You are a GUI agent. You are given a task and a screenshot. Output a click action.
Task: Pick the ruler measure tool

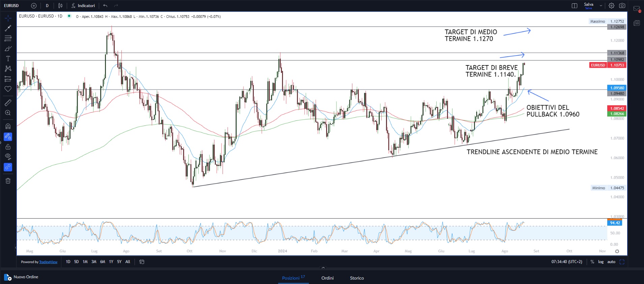pyautogui.click(x=8, y=103)
